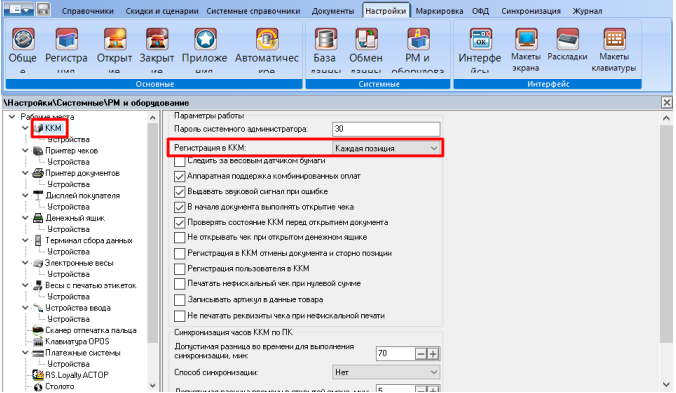Open the Автоматическое settings icon
Screen dimensions: 676x393
(x=267, y=39)
